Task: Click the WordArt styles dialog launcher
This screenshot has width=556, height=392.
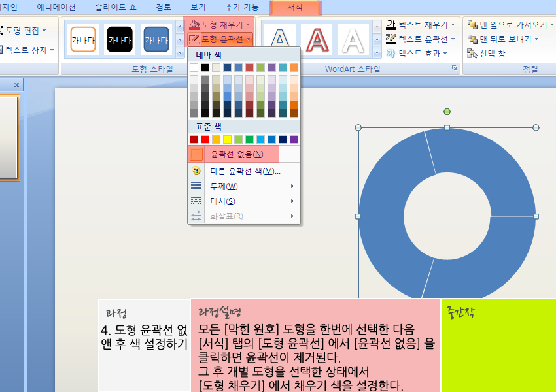Action: point(453,69)
